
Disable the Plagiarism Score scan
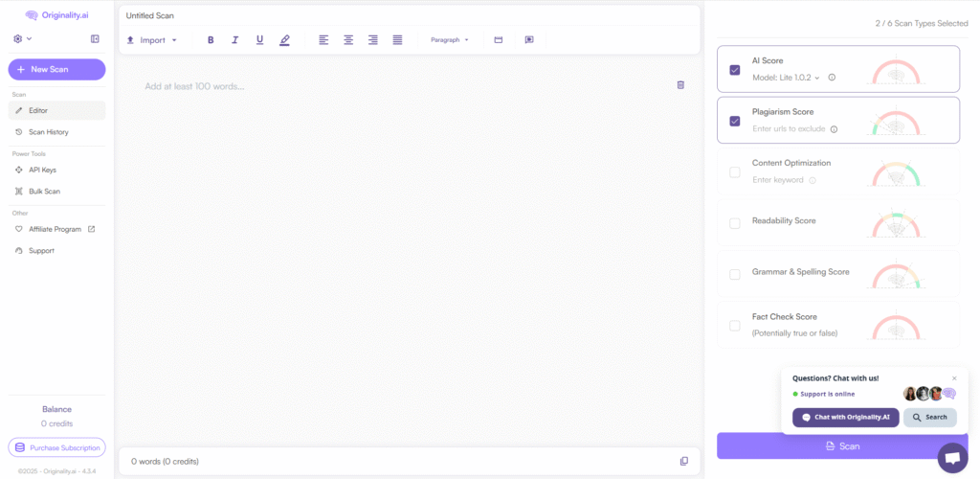735,121
